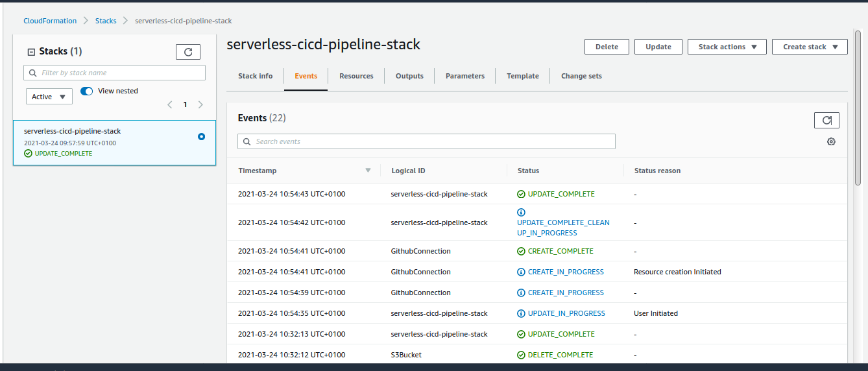The image size is (868, 371).
Task: Focus the Search events field
Action: pos(427,141)
